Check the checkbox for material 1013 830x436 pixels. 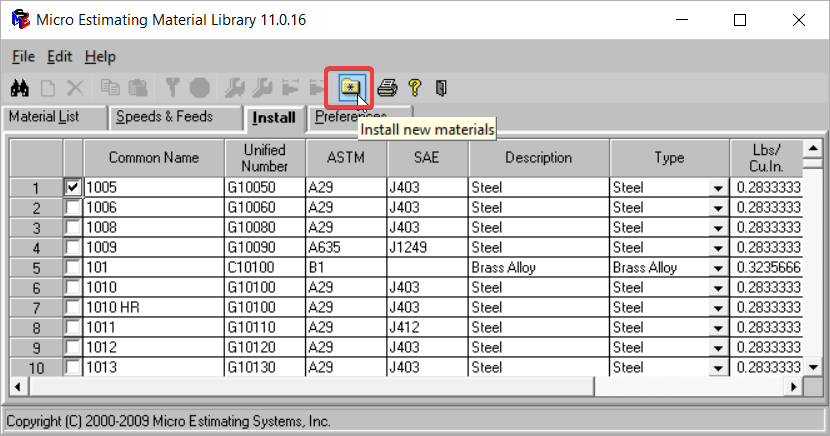[73, 367]
